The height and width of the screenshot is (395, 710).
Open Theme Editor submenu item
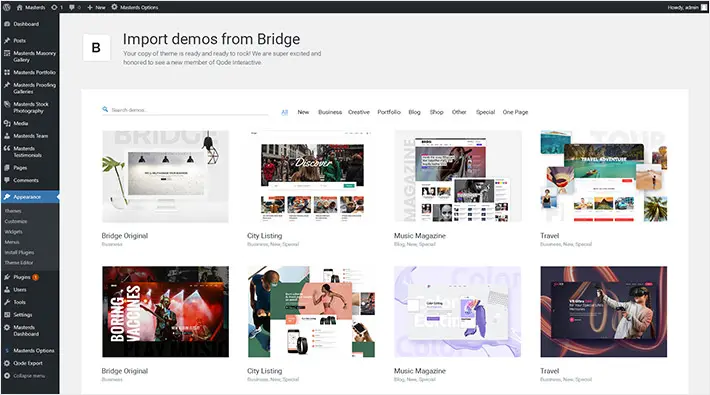pyautogui.click(x=19, y=263)
